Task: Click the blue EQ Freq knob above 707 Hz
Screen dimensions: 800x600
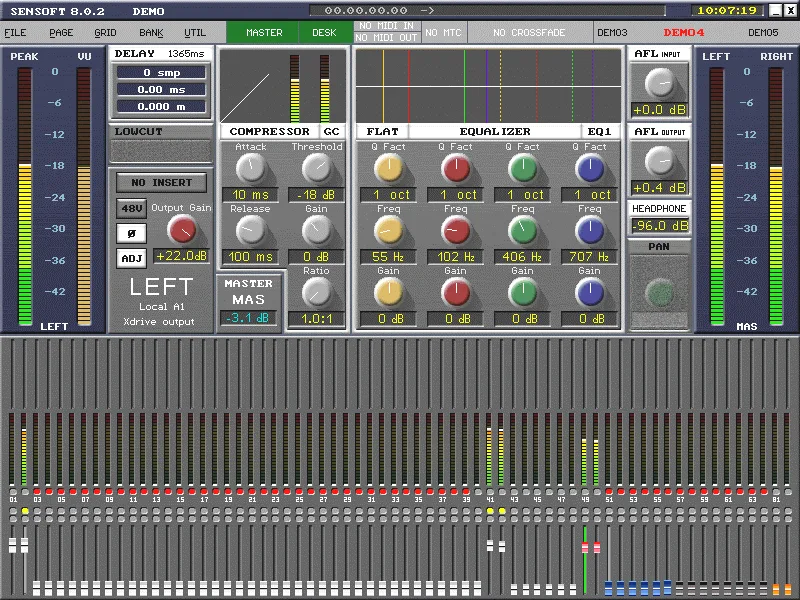Action: point(590,231)
